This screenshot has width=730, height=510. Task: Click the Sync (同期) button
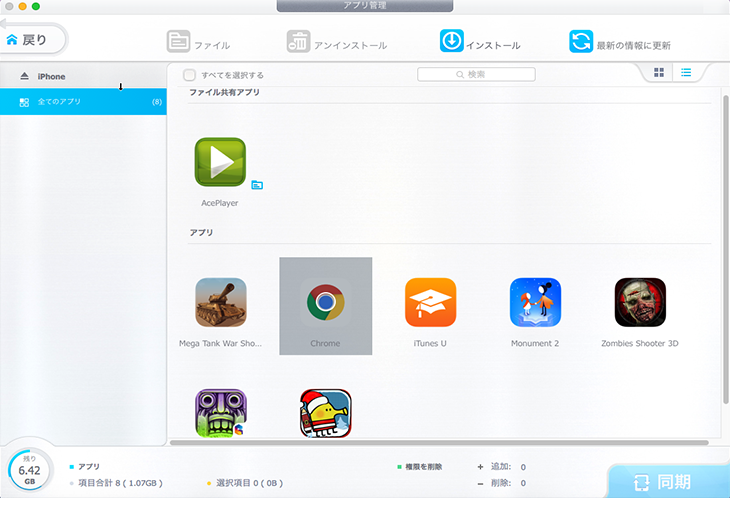(x=668, y=482)
